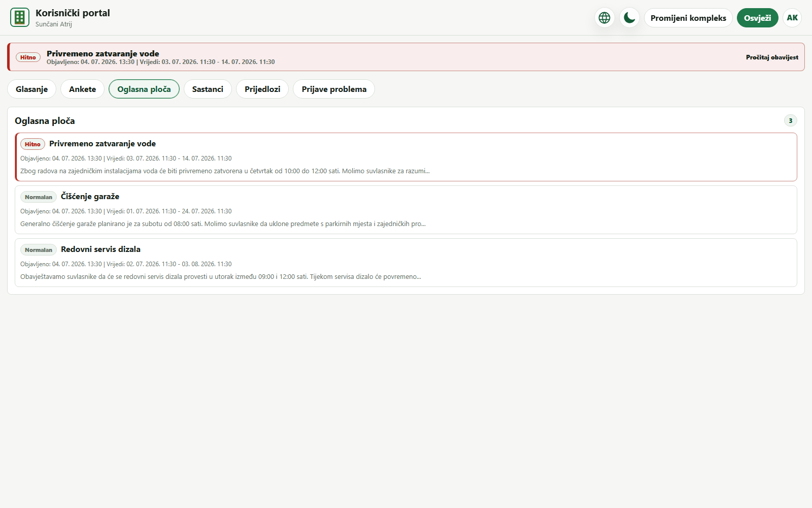Image resolution: width=812 pixels, height=508 pixels.
Task: Click the green building logo icon
Action: pyautogui.click(x=20, y=17)
